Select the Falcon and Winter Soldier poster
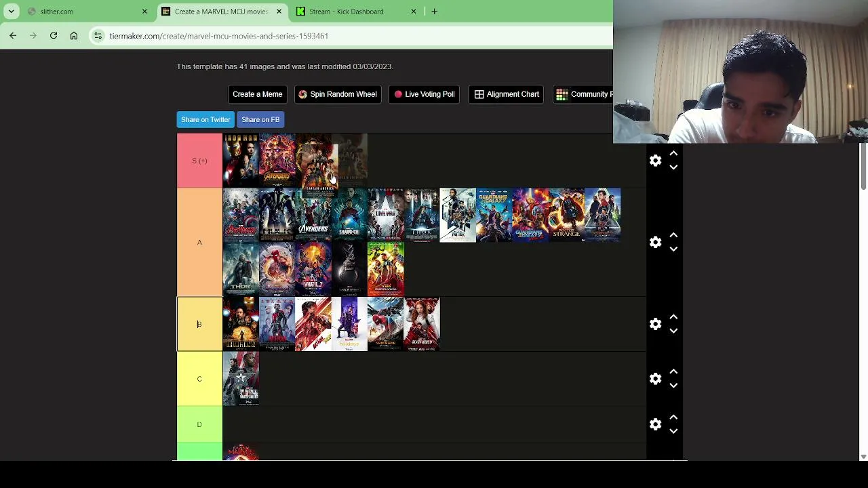Image resolution: width=868 pixels, height=488 pixels. (x=241, y=379)
